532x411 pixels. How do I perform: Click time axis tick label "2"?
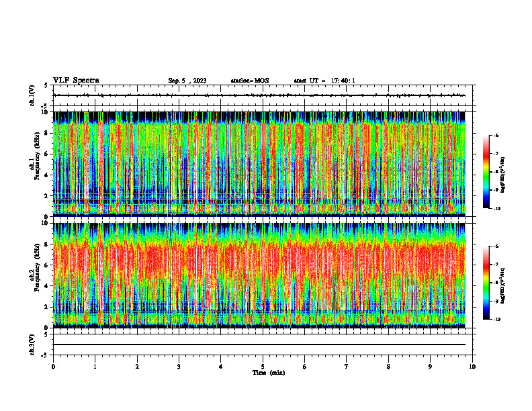point(137,367)
